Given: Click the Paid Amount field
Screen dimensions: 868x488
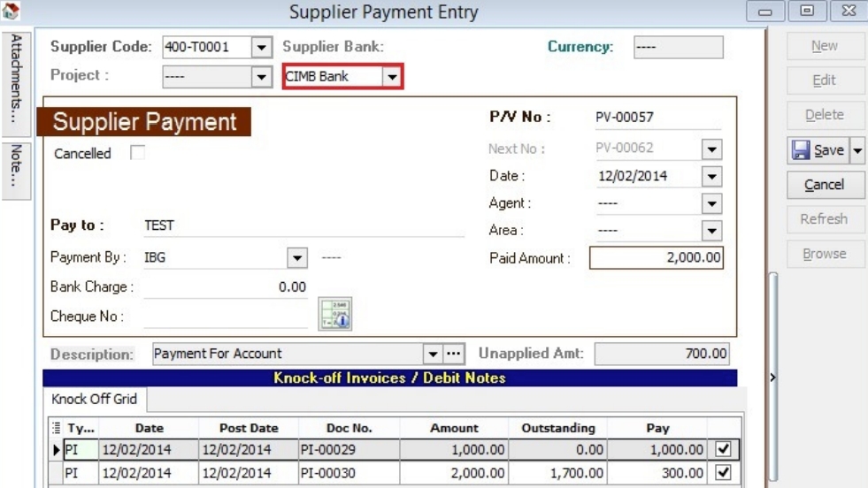Looking at the screenshot, I should click(657, 258).
